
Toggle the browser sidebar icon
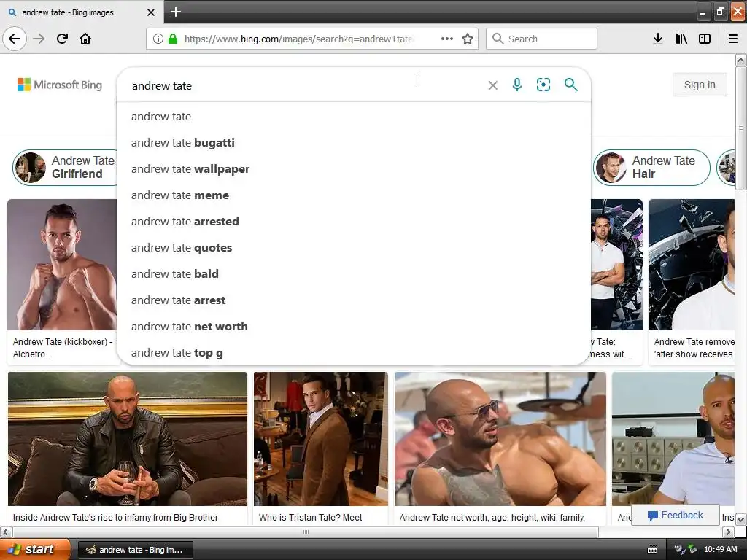(x=705, y=39)
